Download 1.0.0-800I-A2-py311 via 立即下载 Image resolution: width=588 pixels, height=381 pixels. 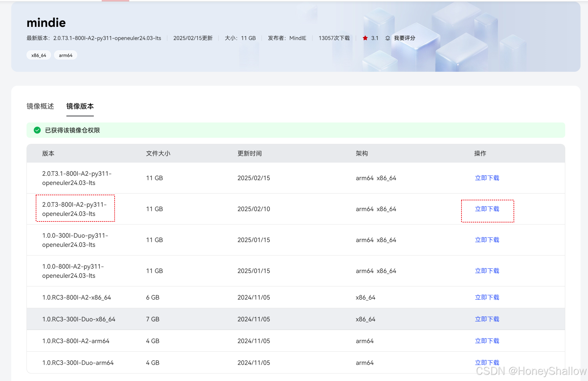(x=487, y=271)
